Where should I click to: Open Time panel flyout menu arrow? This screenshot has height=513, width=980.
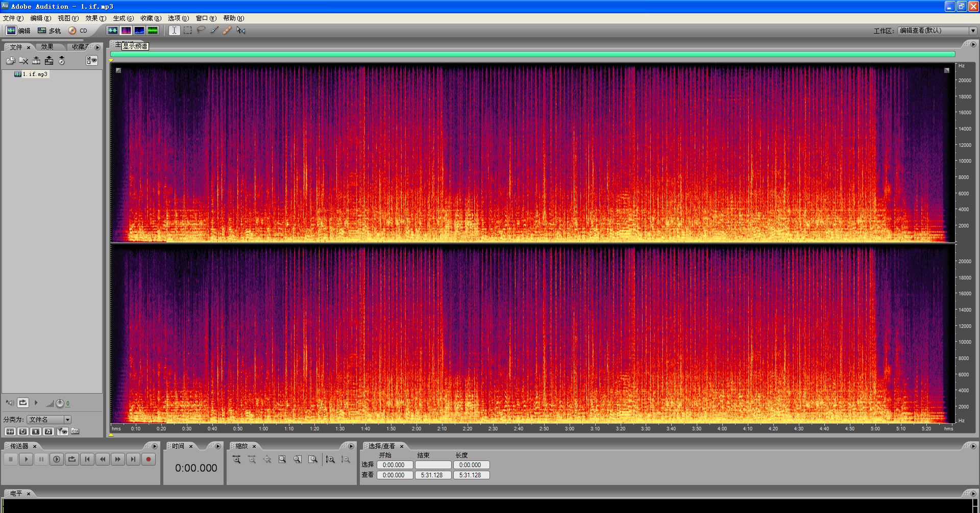218,446
